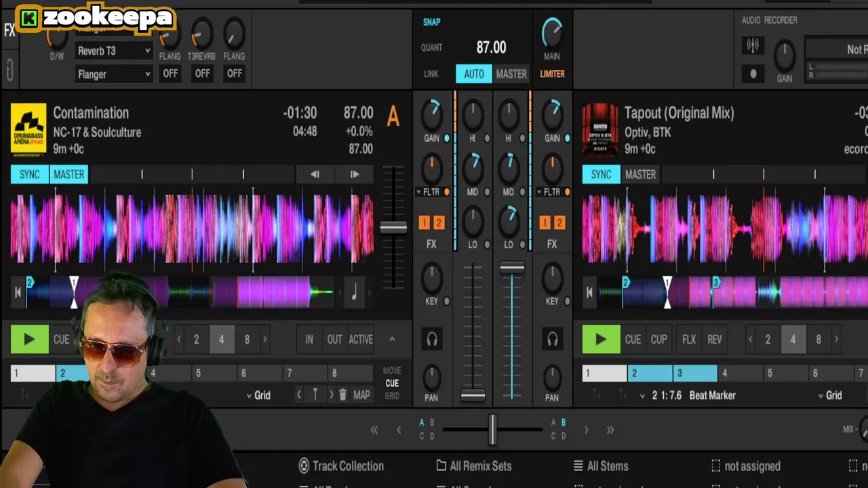Click deck A tempo bend backward arrow
Screen dimensions: 868x488
coord(315,174)
